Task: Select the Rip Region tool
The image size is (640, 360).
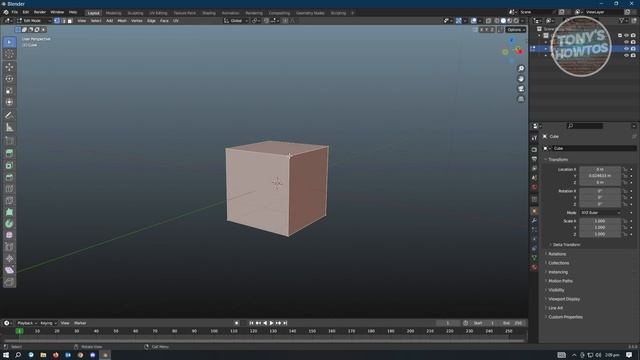Action: point(9,282)
